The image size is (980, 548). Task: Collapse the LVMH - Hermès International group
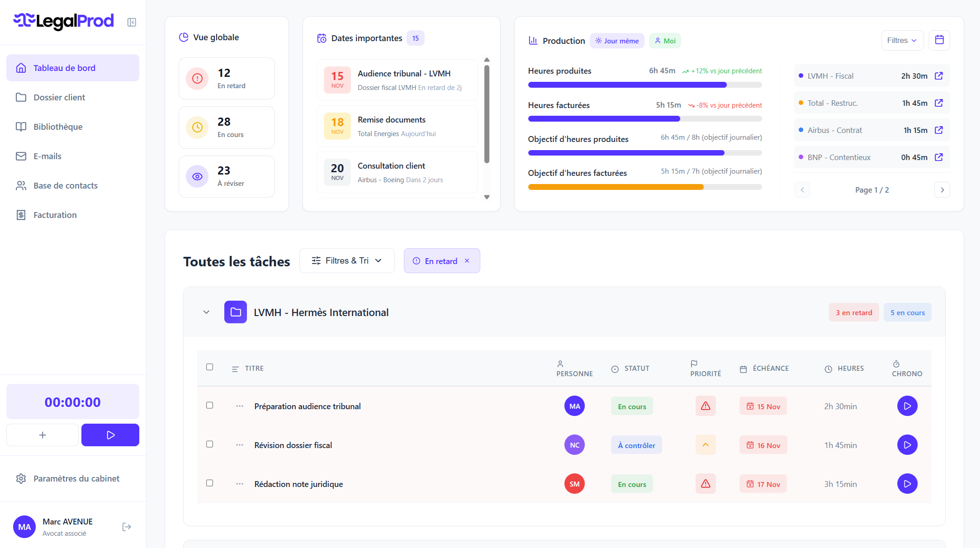pyautogui.click(x=206, y=312)
